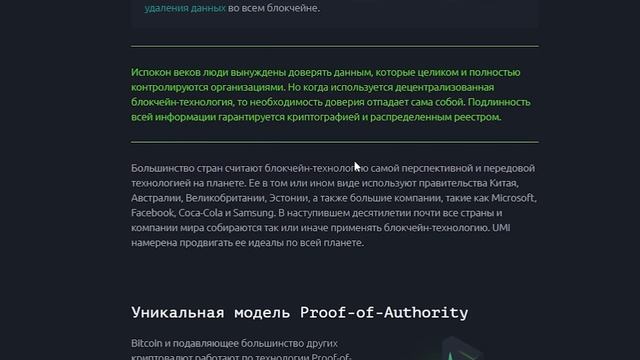Click the paragraph starting 'Большинство стран считают'
640x360 pixels.
coord(334,205)
